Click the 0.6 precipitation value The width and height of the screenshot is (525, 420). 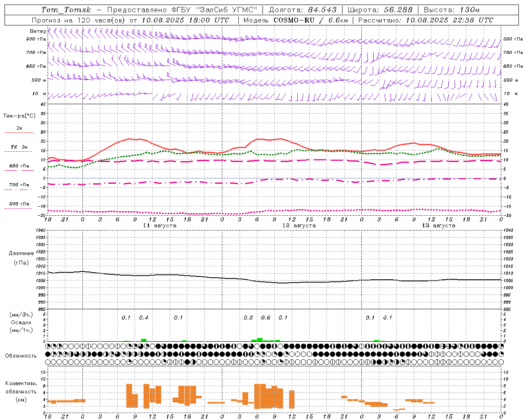click(266, 318)
